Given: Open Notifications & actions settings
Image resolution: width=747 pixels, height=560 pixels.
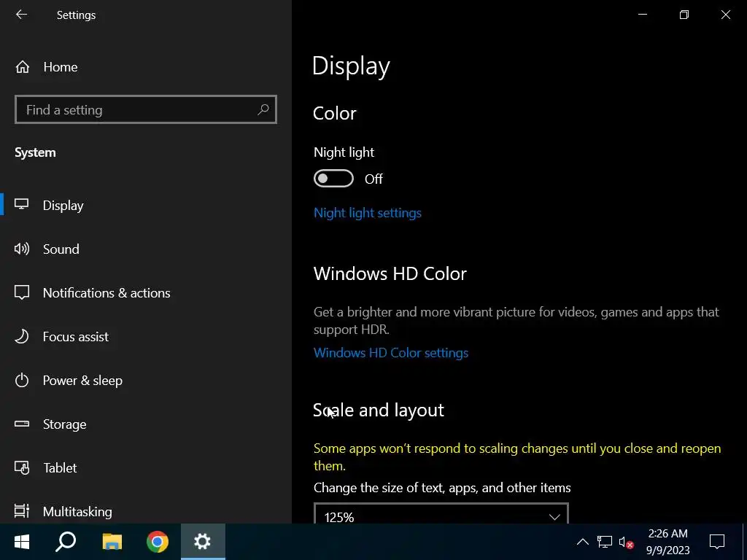Looking at the screenshot, I should [x=107, y=293].
